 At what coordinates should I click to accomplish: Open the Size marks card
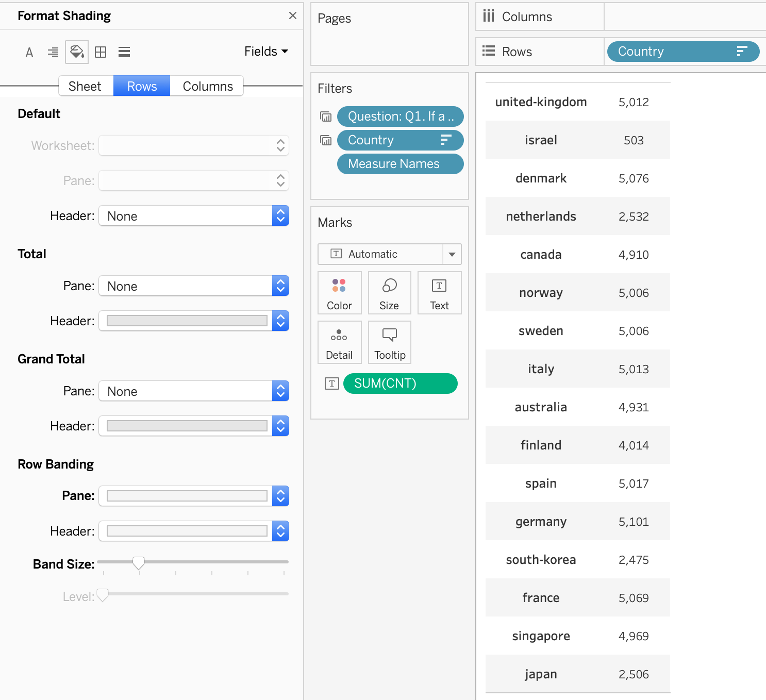[x=389, y=293]
